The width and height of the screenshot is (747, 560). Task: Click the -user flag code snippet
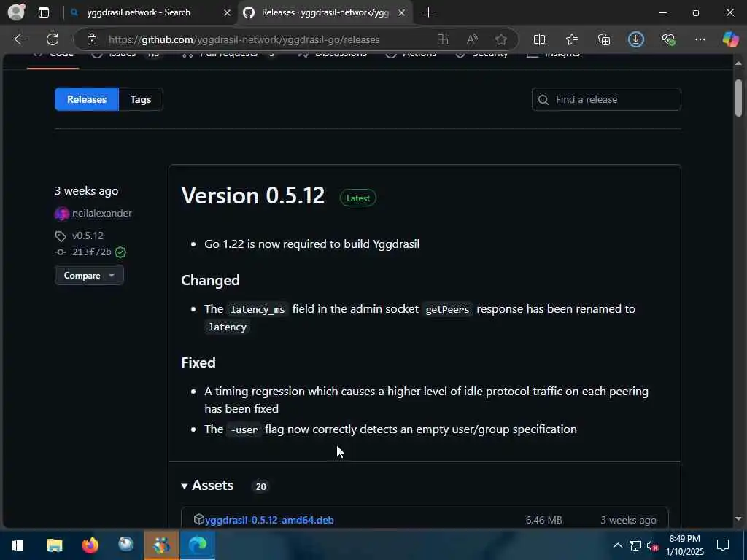point(244,430)
